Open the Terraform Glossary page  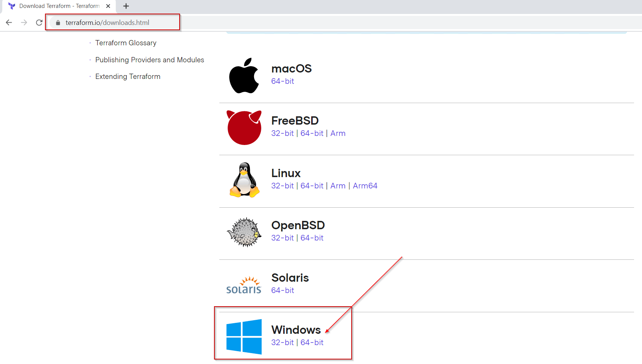[x=126, y=43]
